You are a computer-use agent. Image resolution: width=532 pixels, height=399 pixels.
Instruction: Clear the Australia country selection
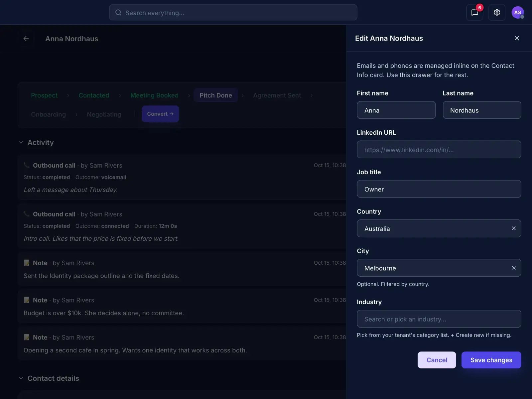tap(514, 228)
